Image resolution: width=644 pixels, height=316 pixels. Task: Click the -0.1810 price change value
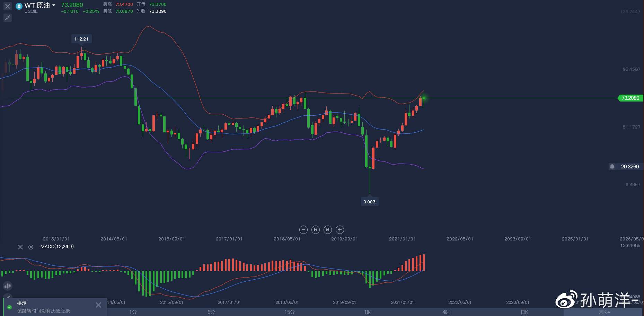70,11
